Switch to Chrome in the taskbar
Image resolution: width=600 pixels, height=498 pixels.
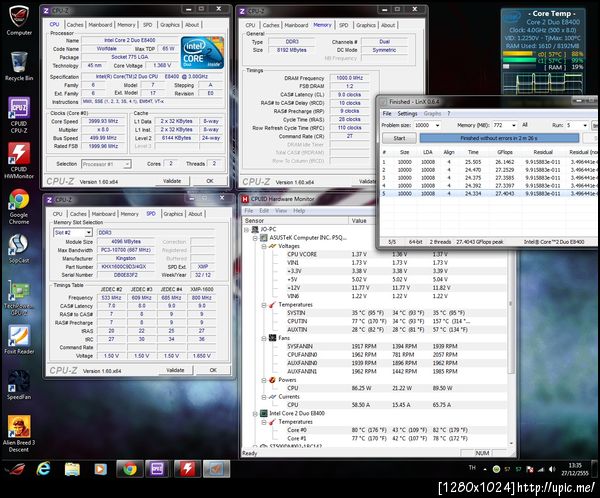(x=130, y=469)
